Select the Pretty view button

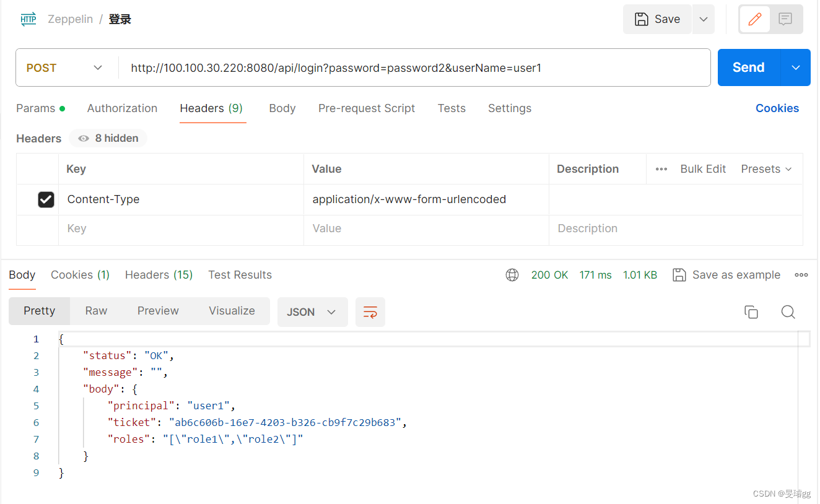click(40, 311)
